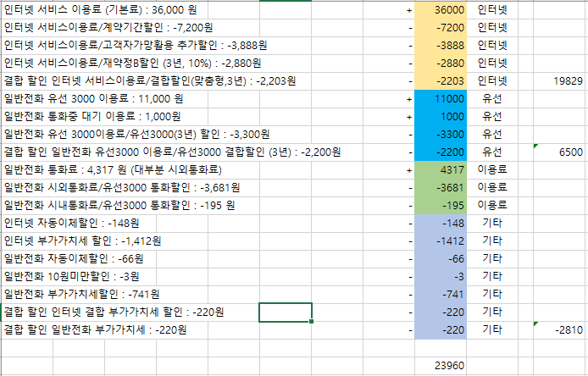
Task: Select the cell with value -2810
Action: click(559, 329)
